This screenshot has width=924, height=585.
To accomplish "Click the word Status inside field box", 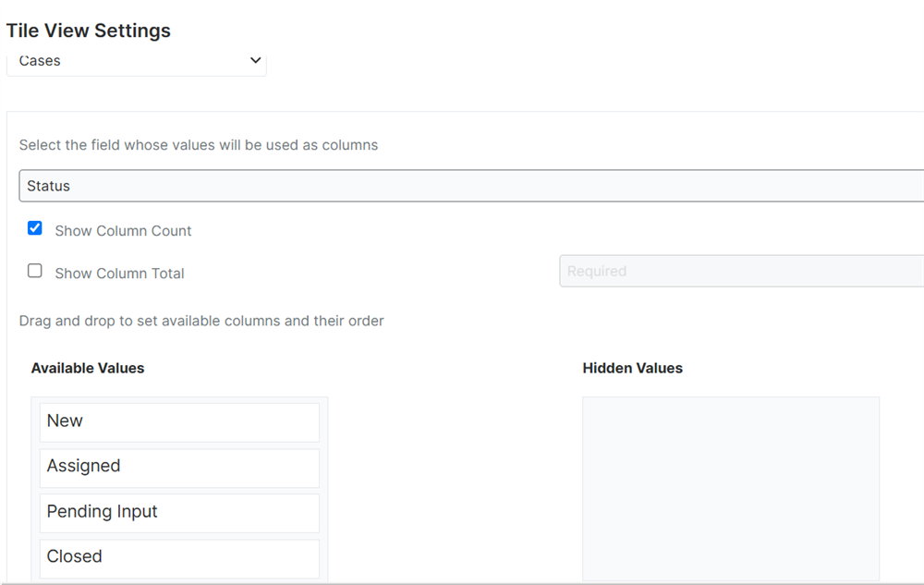I will point(48,186).
